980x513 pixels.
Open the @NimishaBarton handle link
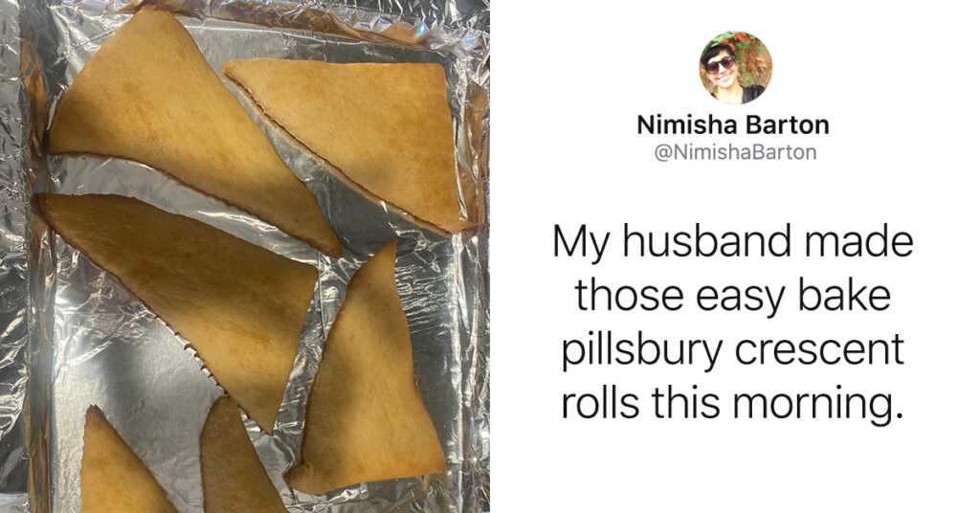[x=735, y=152]
